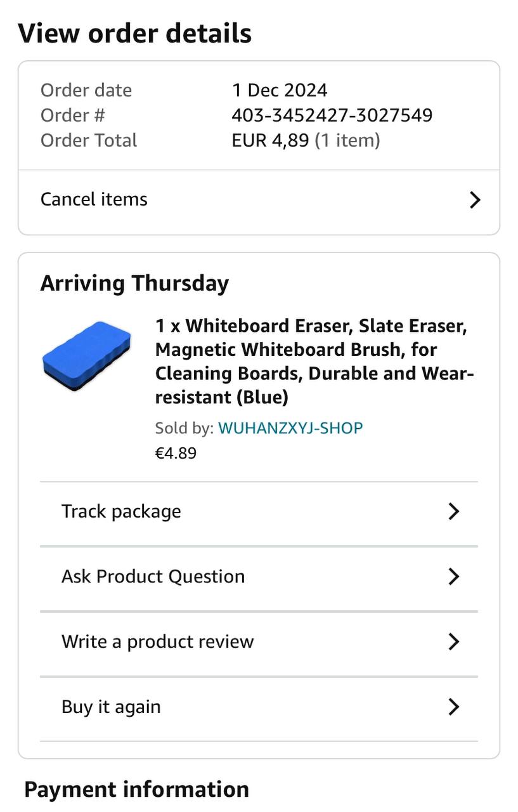Image resolution: width=518 pixels, height=812 pixels.
Task: Select the Track package option
Action: (x=121, y=511)
